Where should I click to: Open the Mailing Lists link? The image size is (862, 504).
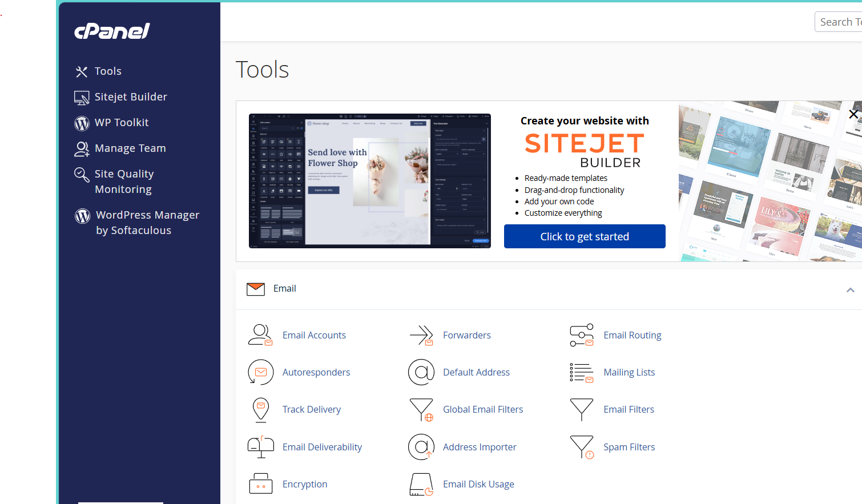click(x=629, y=372)
